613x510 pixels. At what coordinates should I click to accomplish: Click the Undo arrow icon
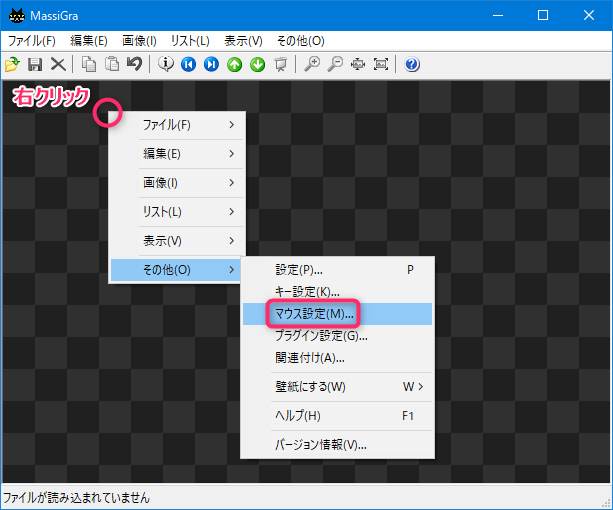[x=135, y=64]
